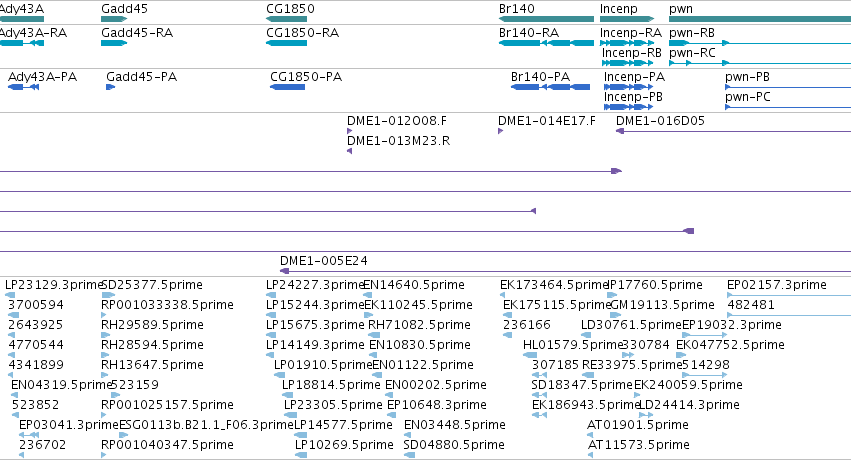The height and width of the screenshot is (460, 851).
Task: Select the DME1-005E24 BAC label
Action: (323, 261)
